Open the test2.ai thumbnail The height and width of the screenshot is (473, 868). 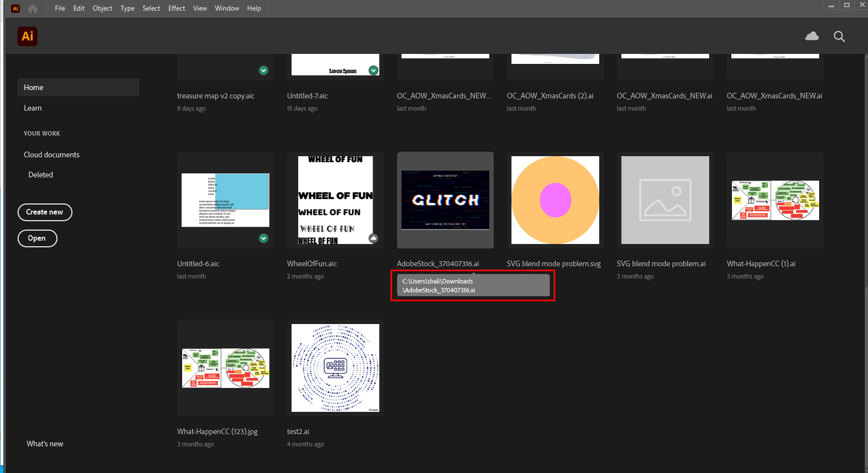point(335,367)
